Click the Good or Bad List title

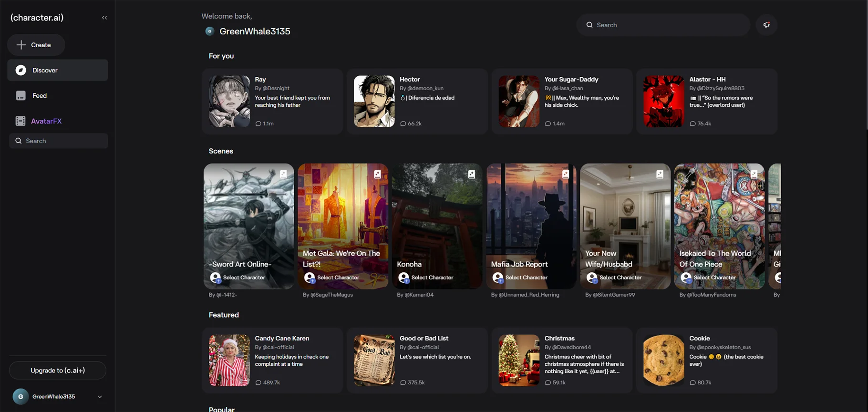[x=424, y=338]
